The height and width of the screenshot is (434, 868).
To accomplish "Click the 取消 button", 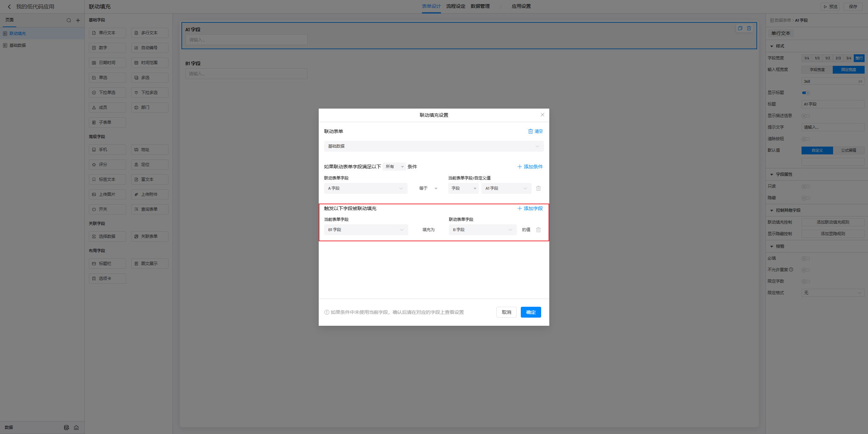I will click(506, 312).
